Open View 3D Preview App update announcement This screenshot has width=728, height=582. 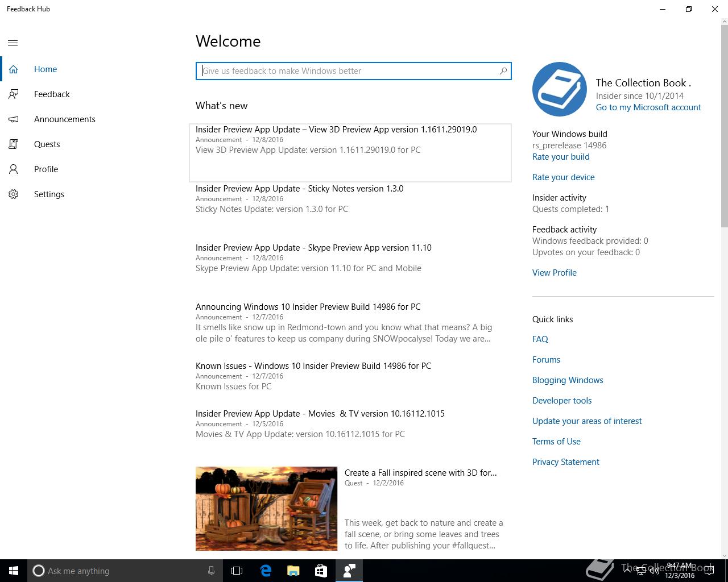click(x=350, y=152)
